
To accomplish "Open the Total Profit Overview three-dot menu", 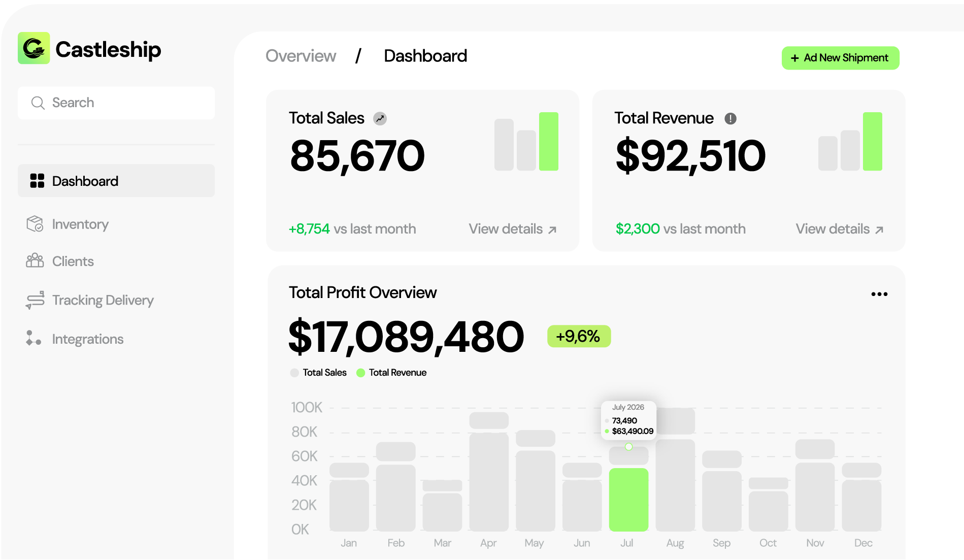I will click(x=879, y=294).
